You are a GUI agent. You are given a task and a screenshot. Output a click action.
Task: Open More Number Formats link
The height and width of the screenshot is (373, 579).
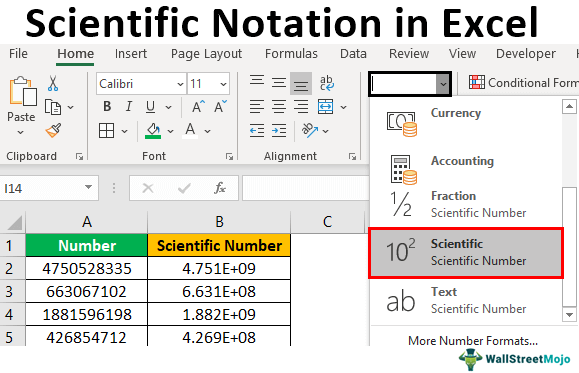pos(473,341)
